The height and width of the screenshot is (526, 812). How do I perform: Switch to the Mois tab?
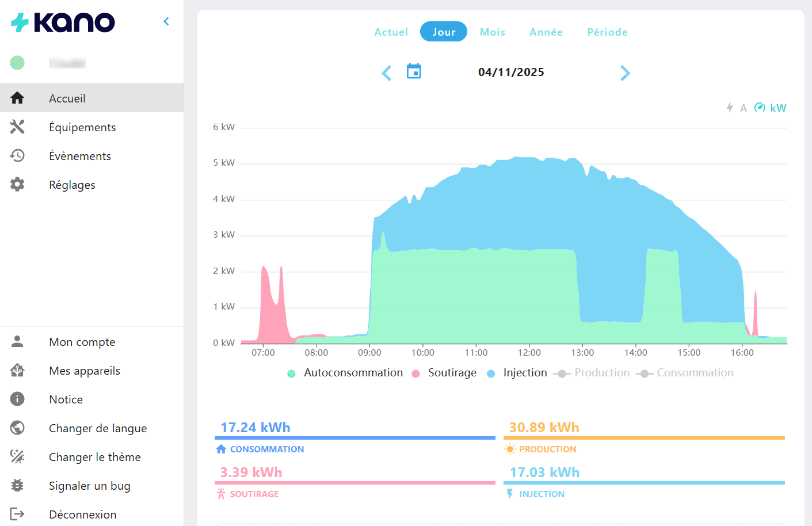click(x=493, y=32)
